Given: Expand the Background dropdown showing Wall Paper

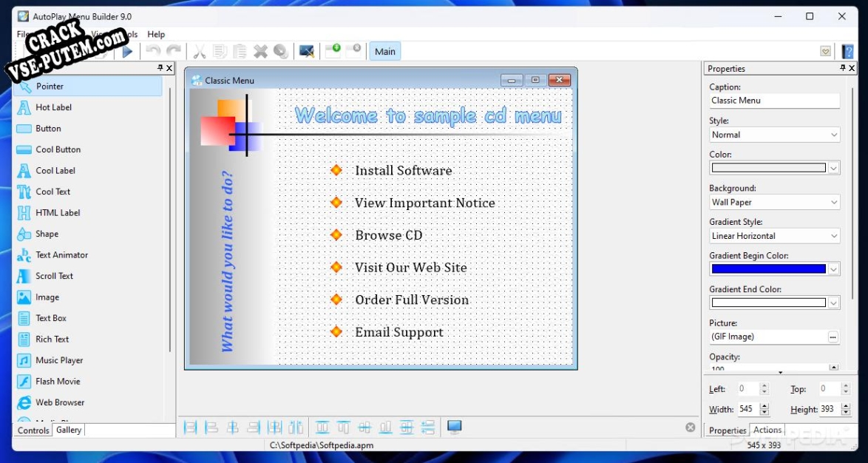Looking at the screenshot, I should point(774,202).
